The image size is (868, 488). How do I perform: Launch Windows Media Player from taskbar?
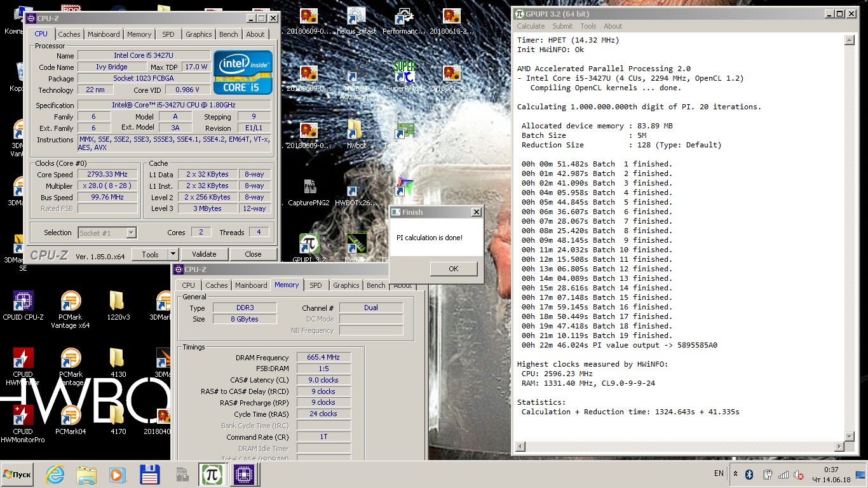pos(117,474)
